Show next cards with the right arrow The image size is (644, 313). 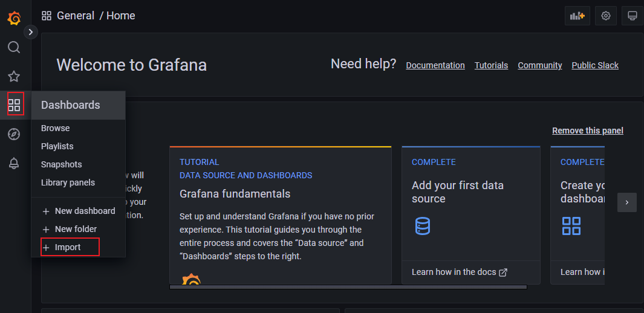[626, 202]
